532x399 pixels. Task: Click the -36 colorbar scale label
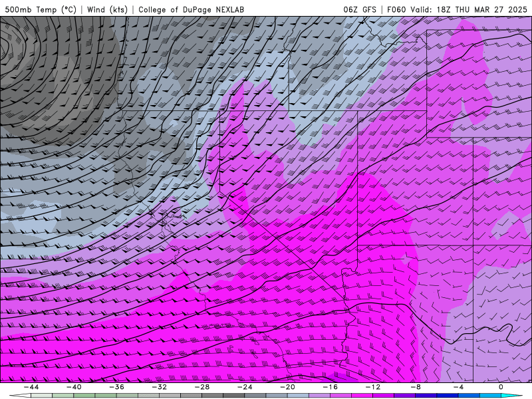pyautogui.click(x=116, y=387)
